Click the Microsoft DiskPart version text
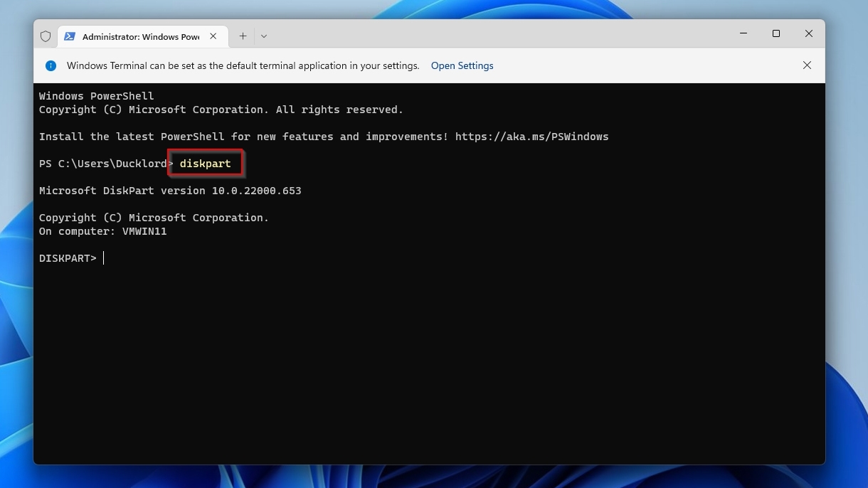868x488 pixels. coord(170,190)
